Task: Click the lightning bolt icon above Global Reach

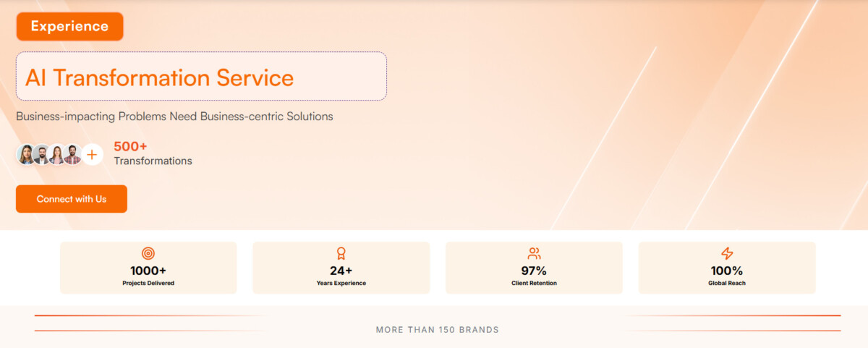Action: (x=727, y=253)
